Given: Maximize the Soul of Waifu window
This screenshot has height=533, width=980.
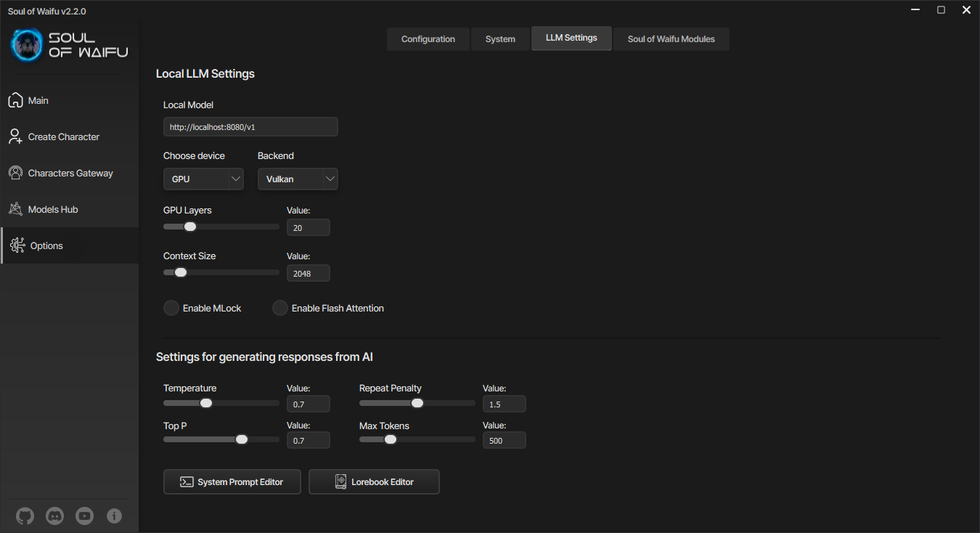Looking at the screenshot, I should coord(941,10).
